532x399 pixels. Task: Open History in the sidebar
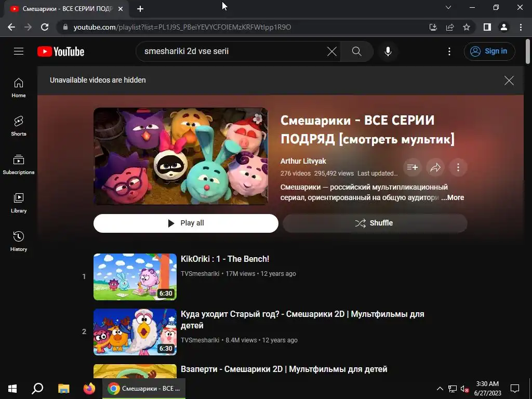[x=19, y=241]
